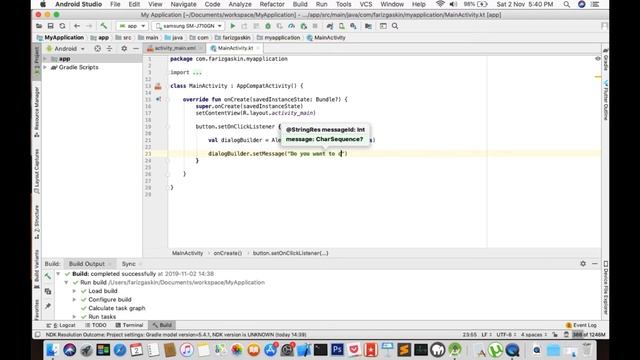
Task: Click the class gutter icon beside MainActivity
Action: click(158, 86)
